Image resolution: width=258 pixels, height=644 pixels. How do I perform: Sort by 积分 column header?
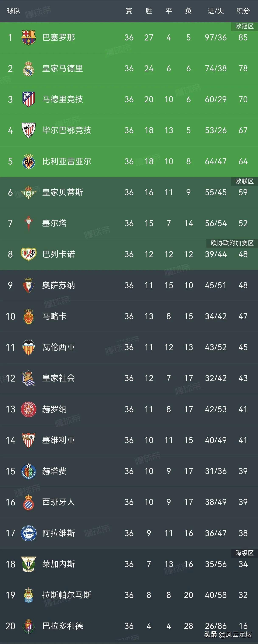[243, 11]
